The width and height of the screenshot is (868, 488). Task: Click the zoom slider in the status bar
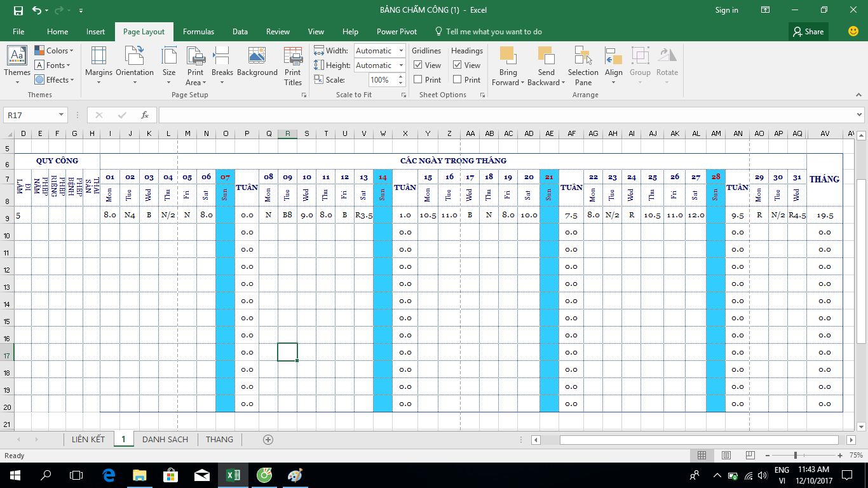coord(796,456)
